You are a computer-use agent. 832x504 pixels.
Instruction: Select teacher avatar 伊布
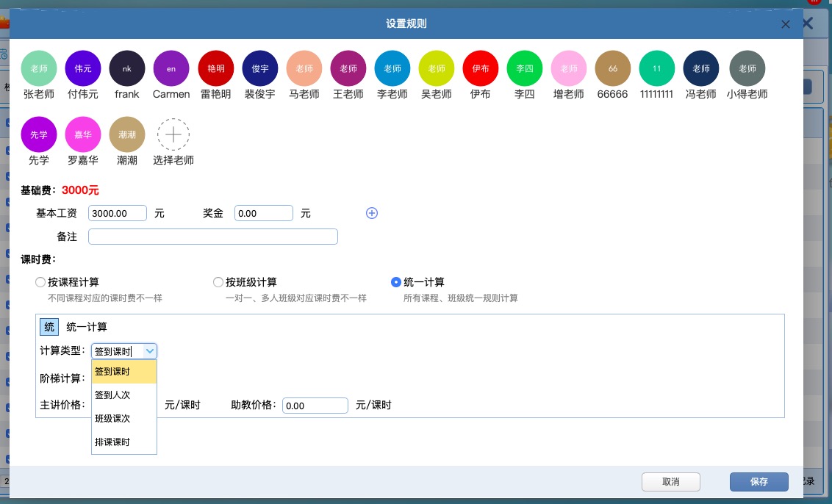click(x=480, y=68)
